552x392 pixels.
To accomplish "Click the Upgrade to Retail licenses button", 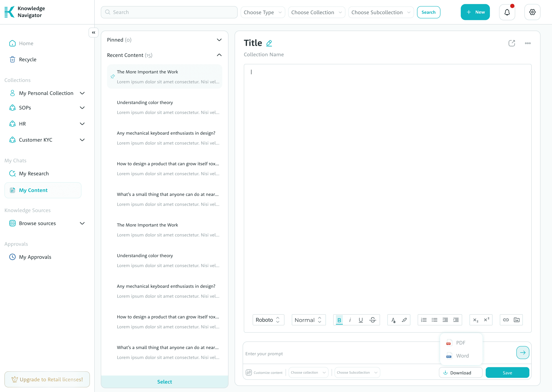I will pyautogui.click(x=47, y=379).
